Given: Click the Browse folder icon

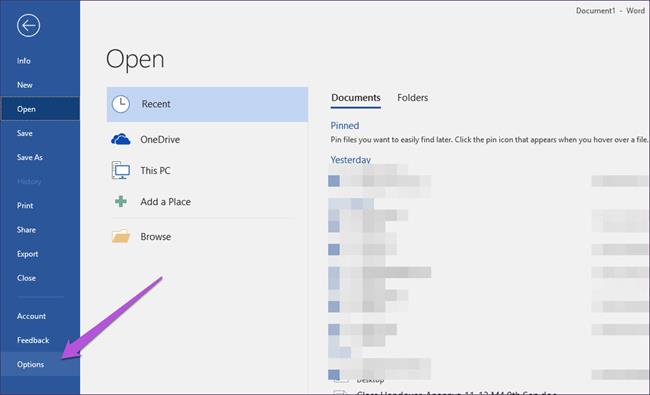Looking at the screenshot, I should pyautogui.click(x=121, y=236).
